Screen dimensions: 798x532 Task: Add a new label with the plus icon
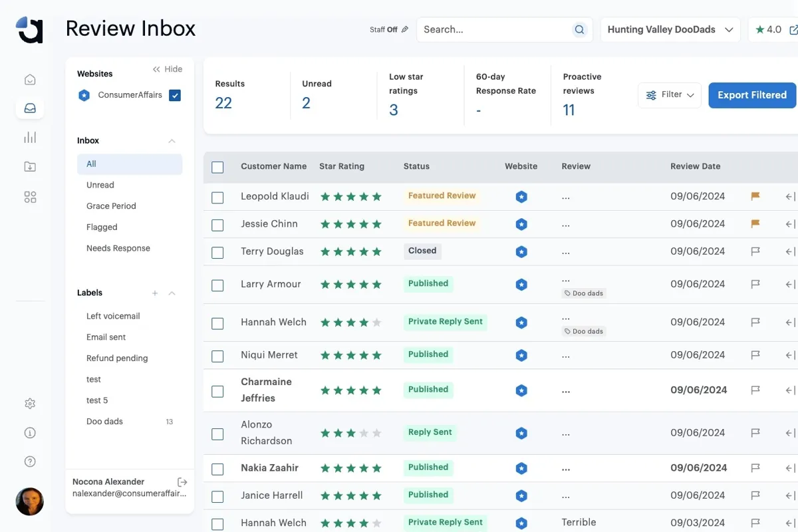[x=155, y=293]
